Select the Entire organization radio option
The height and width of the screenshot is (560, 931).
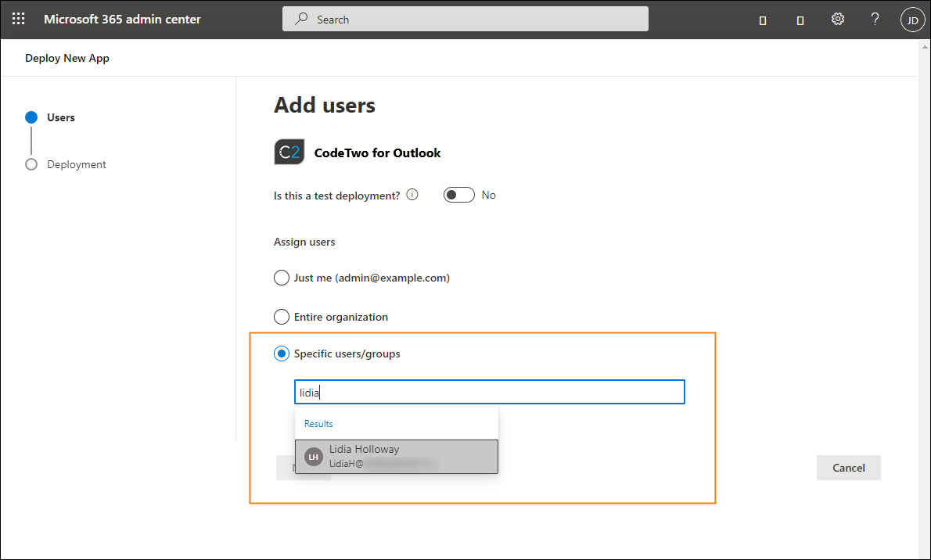coord(282,317)
